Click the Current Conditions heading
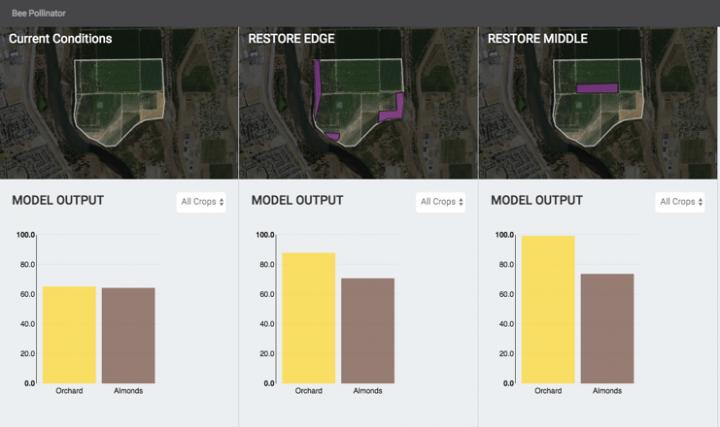The height and width of the screenshot is (427, 720). pyautogui.click(x=60, y=39)
